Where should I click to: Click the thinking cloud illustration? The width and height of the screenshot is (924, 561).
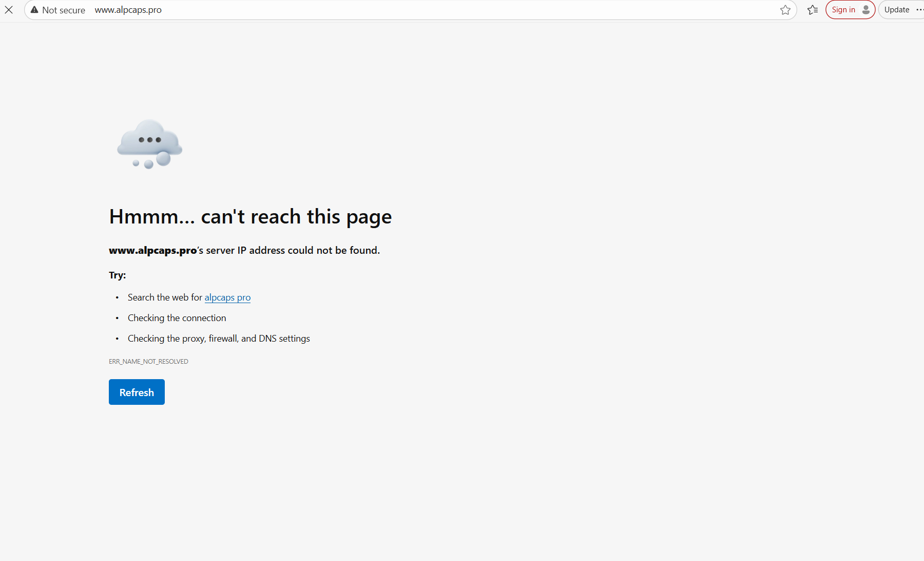(x=149, y=144)
